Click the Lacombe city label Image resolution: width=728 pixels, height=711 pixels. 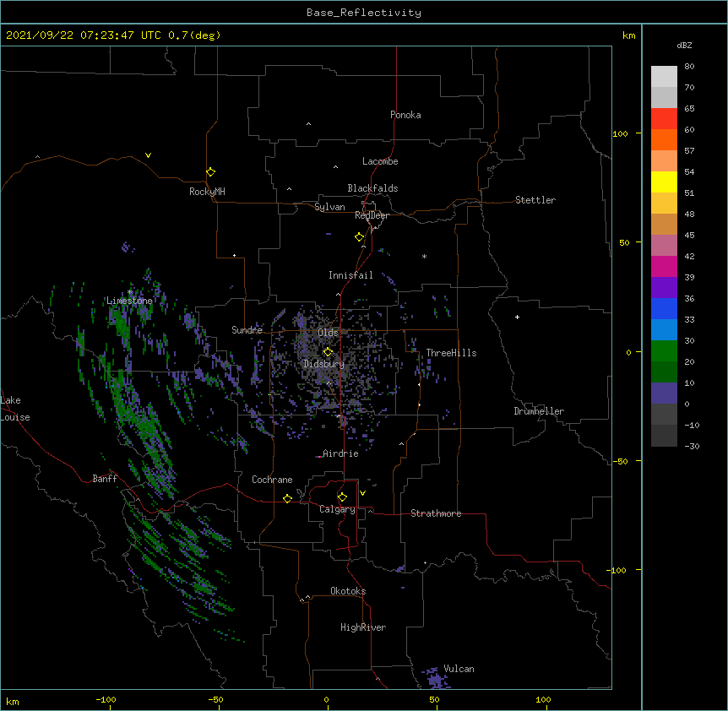tap(380, 161)
